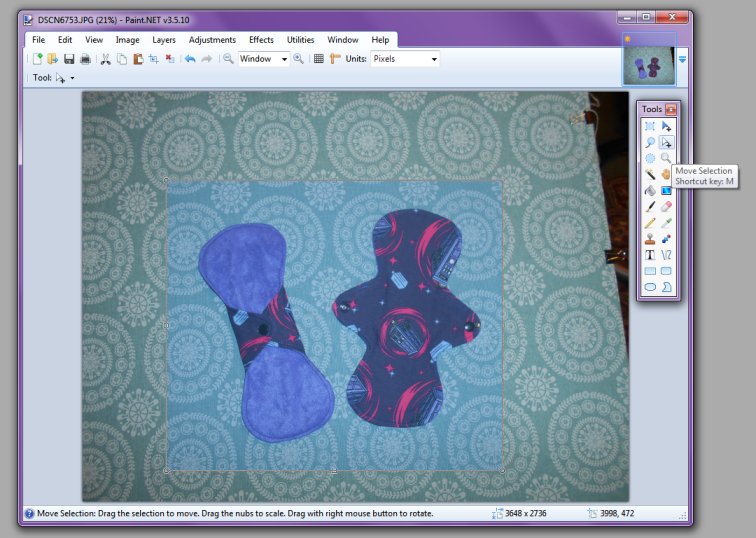
Task: Select the Pencil tool
Action: (650, 223)
